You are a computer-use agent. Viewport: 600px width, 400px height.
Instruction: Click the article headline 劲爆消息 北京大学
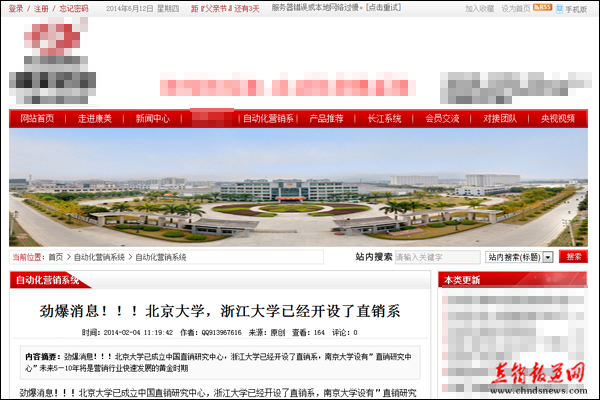220,311
